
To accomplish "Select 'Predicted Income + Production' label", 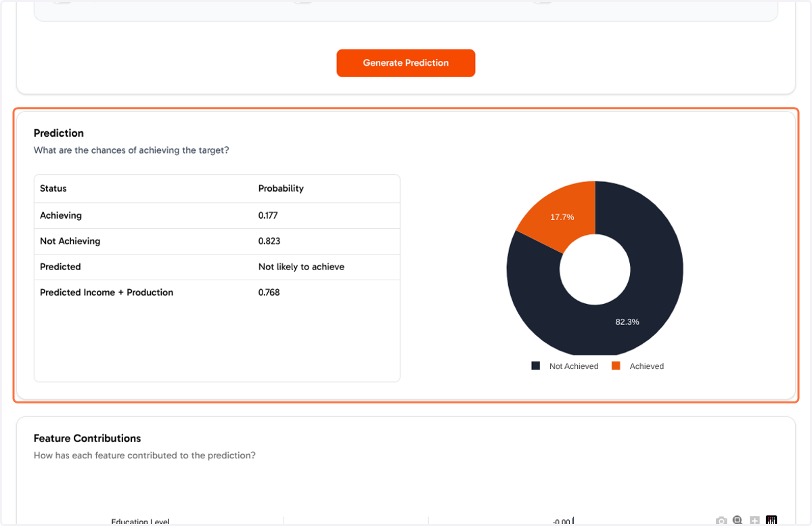I will (x=106, y=292).
